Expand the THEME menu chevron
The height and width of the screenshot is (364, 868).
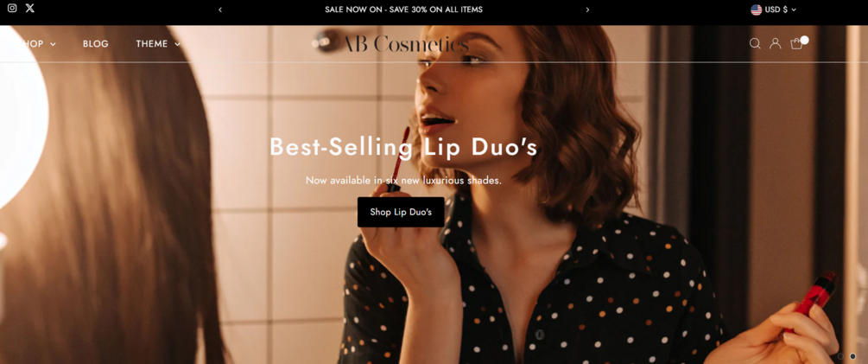[177, 44]
